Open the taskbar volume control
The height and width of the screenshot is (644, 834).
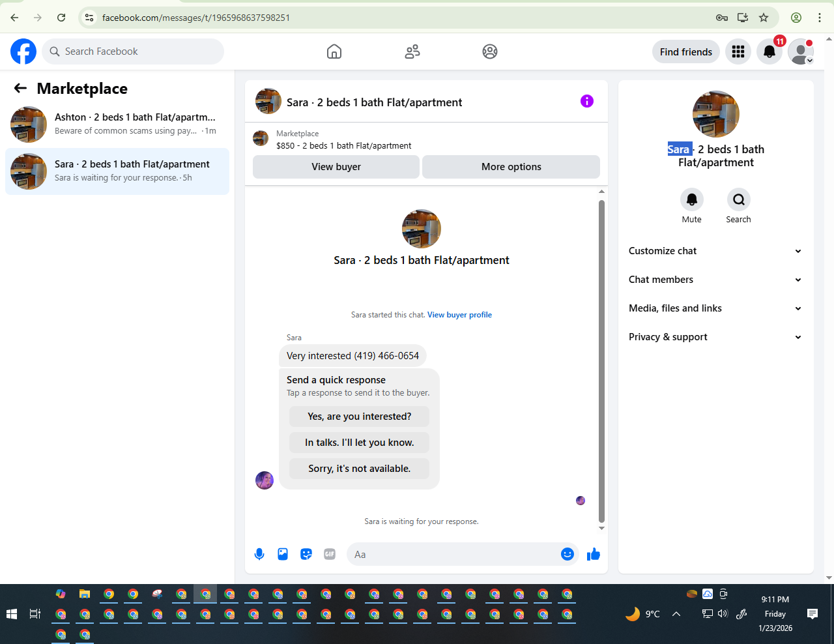click(x=723, y=614)
